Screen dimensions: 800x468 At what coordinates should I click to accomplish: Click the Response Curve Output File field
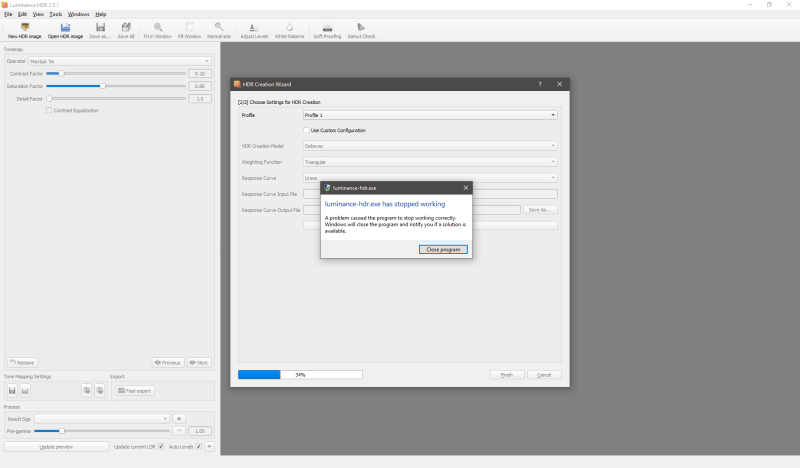click(412, 210)
